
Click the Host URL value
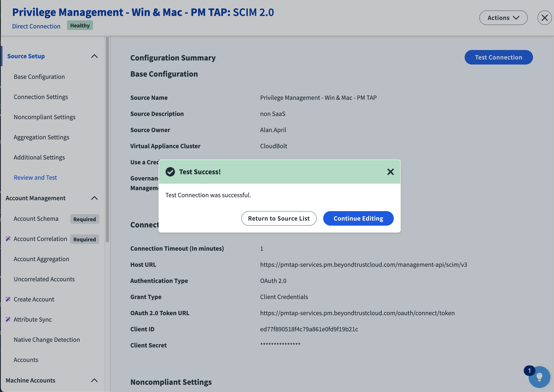click(363, 265)
